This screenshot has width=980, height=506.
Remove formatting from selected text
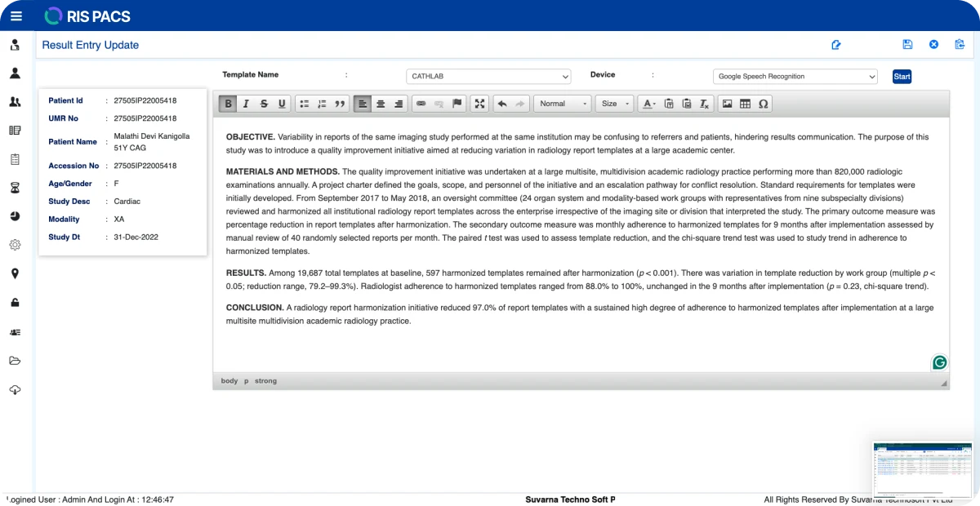pyautogui.click(x=705, y=104)
